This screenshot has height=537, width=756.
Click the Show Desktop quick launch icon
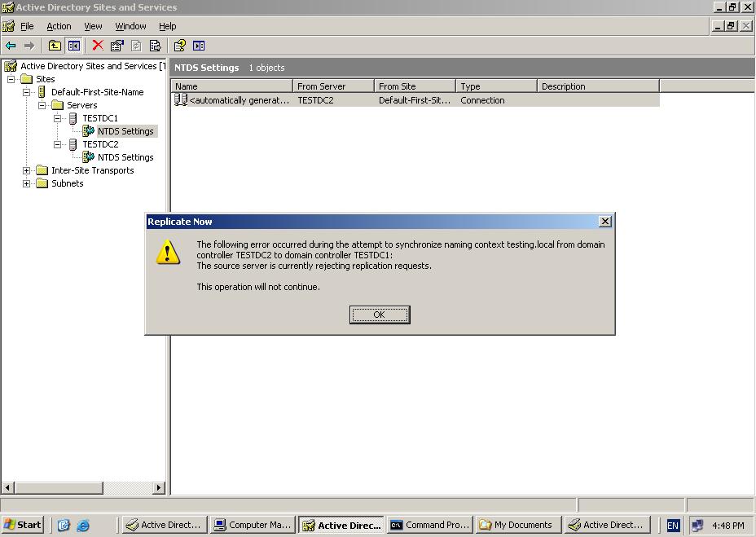[64, 525]
